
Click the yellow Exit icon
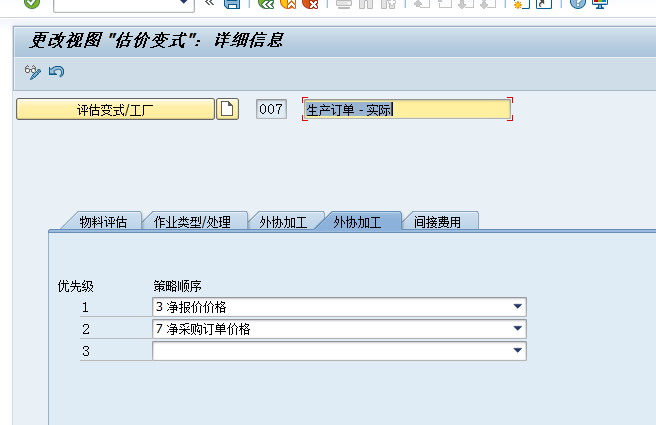click(x=288, y=4)
